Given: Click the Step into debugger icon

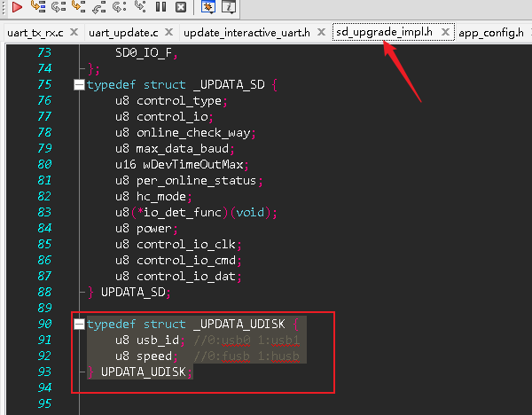Looking at the screenshot, I should pos(78,6).
